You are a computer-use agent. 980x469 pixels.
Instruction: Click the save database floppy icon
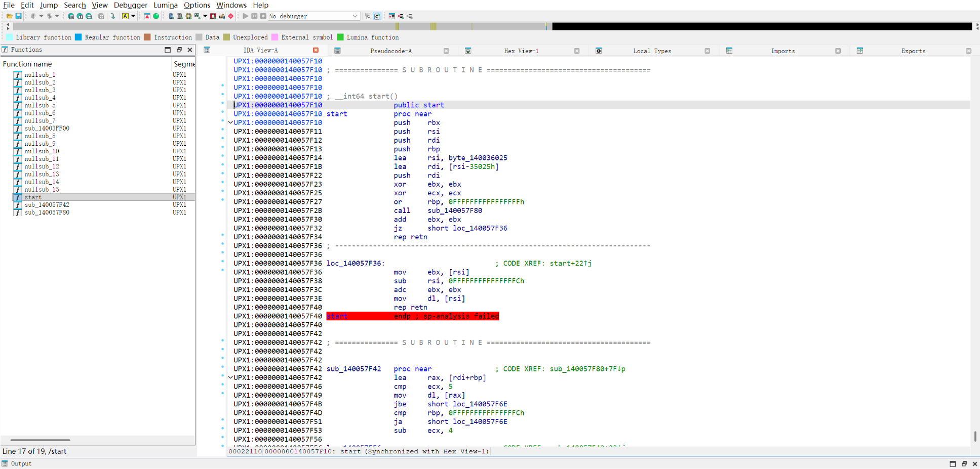[x=18, y=16]
